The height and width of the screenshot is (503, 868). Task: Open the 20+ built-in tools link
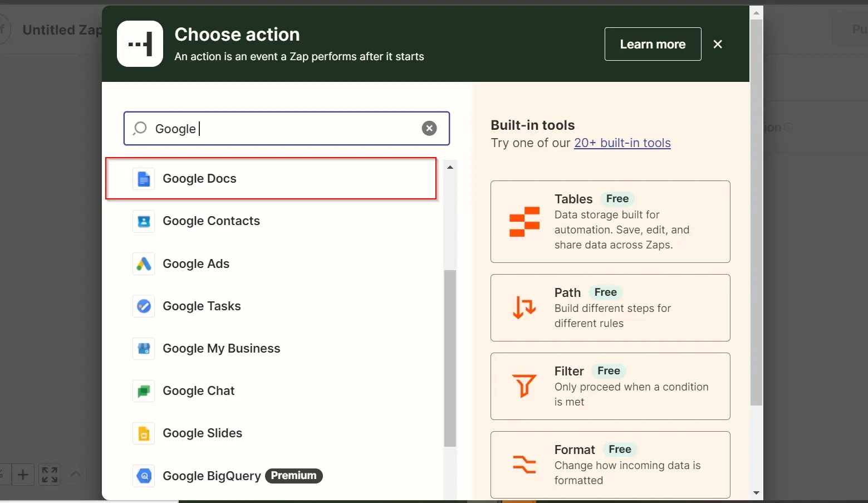point(622,143)
